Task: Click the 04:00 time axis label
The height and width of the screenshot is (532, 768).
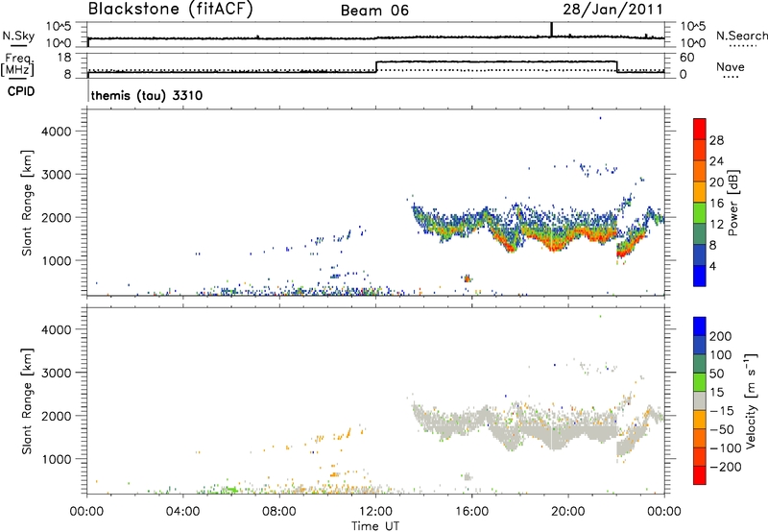Action: 183,512
